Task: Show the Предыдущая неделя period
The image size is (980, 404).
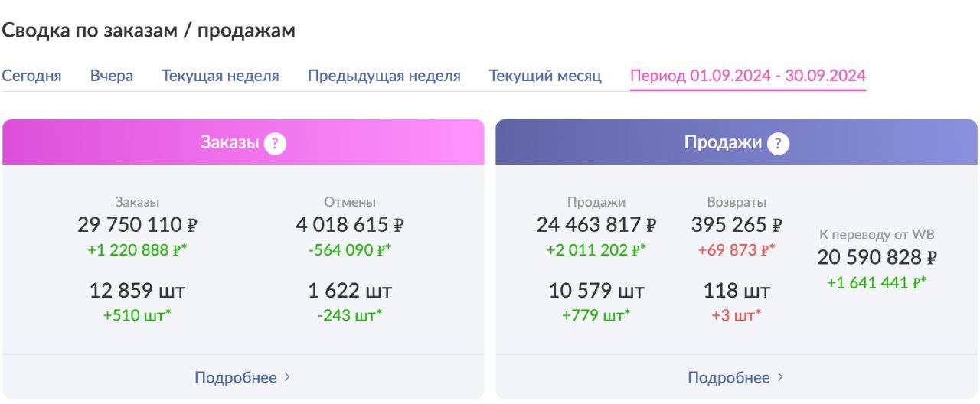Action: pos(384,76)
